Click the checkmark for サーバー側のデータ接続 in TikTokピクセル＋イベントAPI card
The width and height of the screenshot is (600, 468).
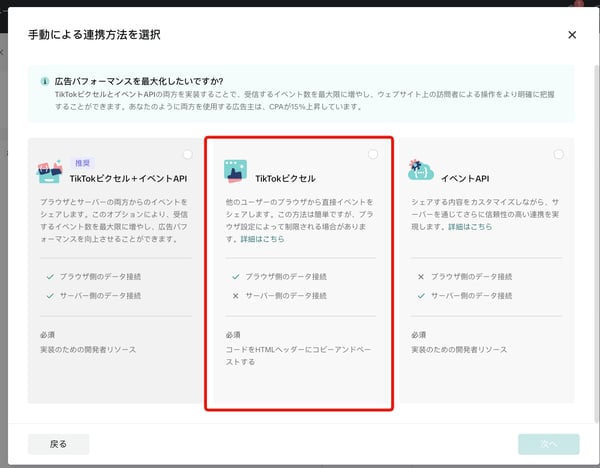(50, 296)
